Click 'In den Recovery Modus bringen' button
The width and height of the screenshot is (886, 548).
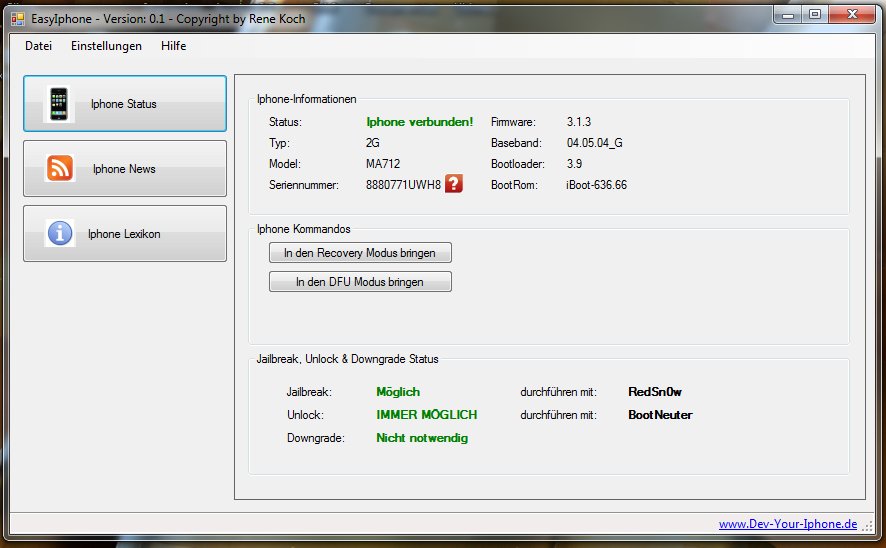360,253
